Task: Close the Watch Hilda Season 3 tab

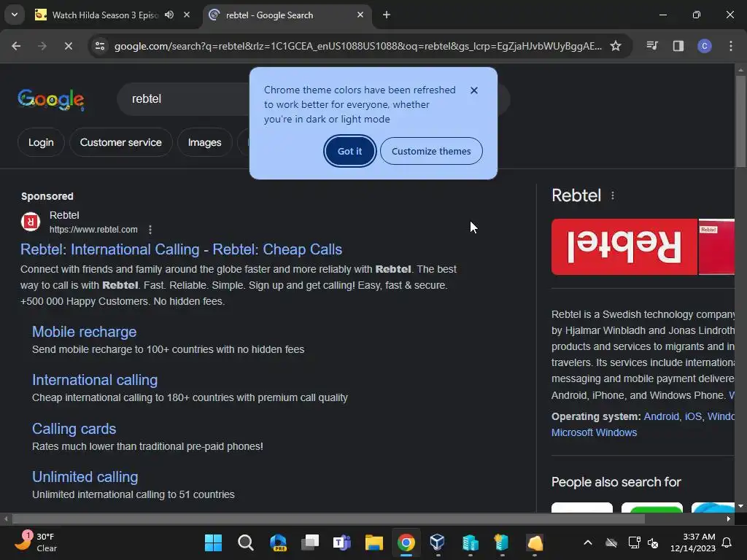Action: pyautogui.click(x=187, y=15)
